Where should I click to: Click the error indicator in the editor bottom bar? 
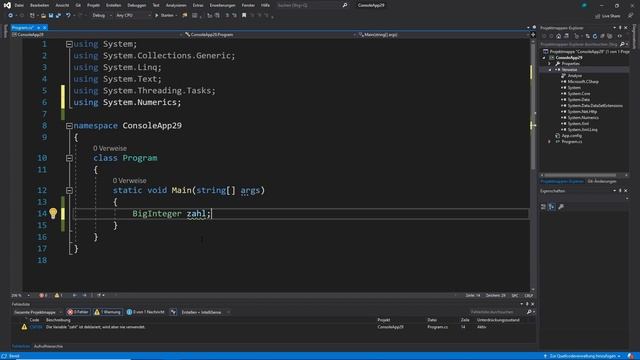(x=43, y=295)
